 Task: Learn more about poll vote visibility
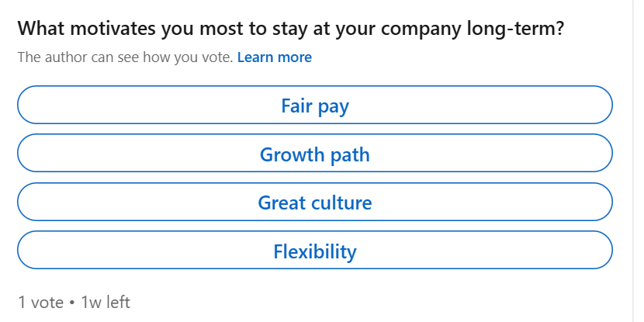pos(274,57)
